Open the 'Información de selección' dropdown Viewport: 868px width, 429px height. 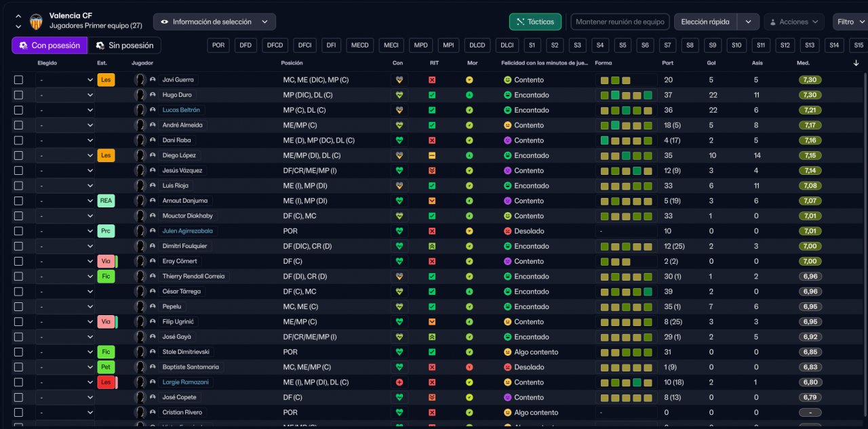[x=214, y=22]
